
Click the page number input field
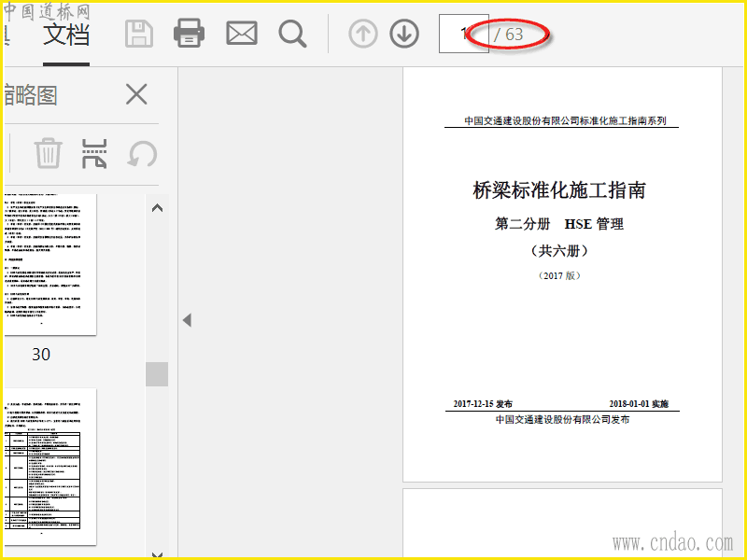(x=463, y=34)
